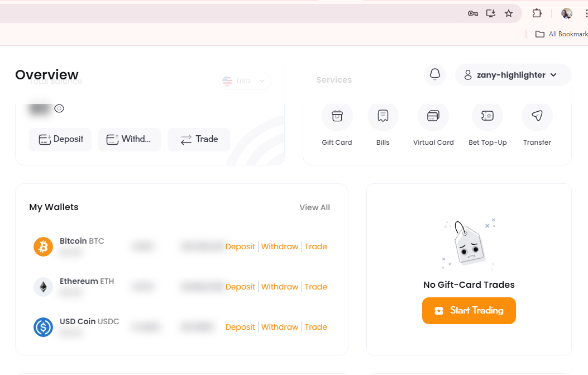Screen dimensions: 588x375
Task: Open the Virtual Card service icon
Action: (433, 116)
